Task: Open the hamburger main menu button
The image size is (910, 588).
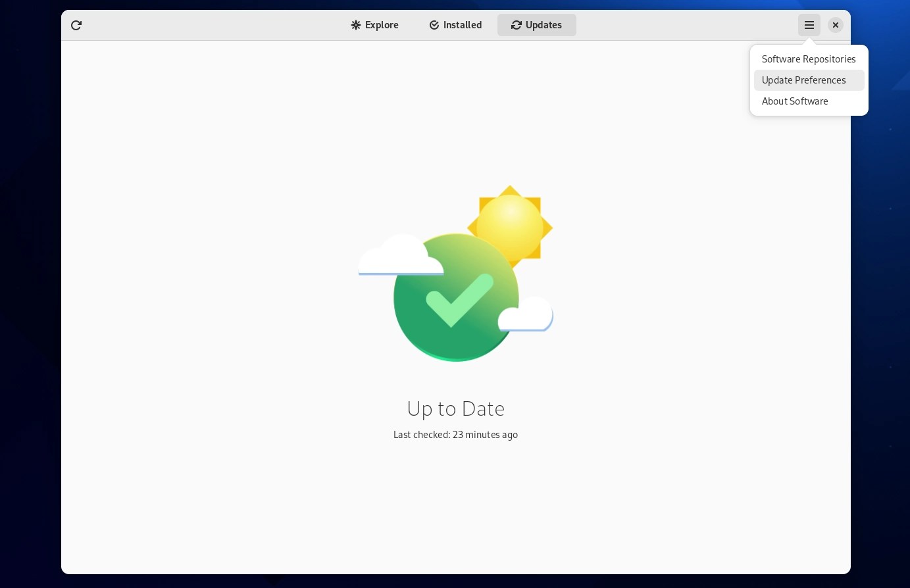Action: click(x=809, y=25)
